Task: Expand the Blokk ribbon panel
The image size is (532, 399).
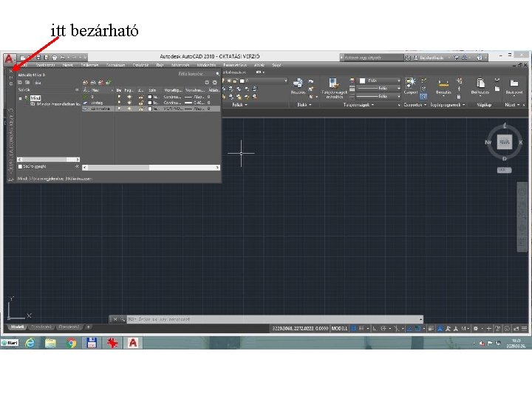Action: 304,105
